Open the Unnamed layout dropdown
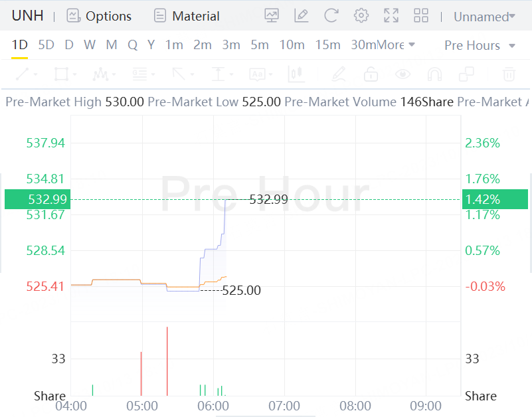The width and height of the screenshot is (532, 417). 484,17
